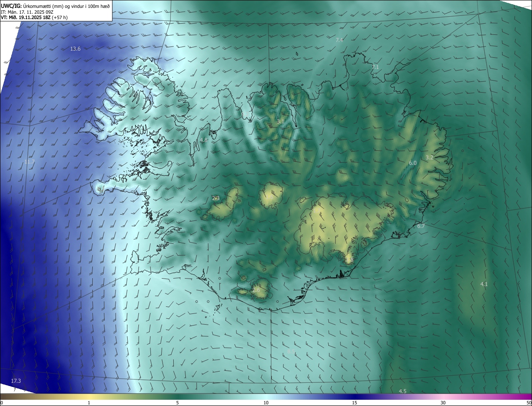Viewport: 532px width, 406px height.
Task: Click the 17.3 value at the bottom-left corner
Action: click(16, 381)
